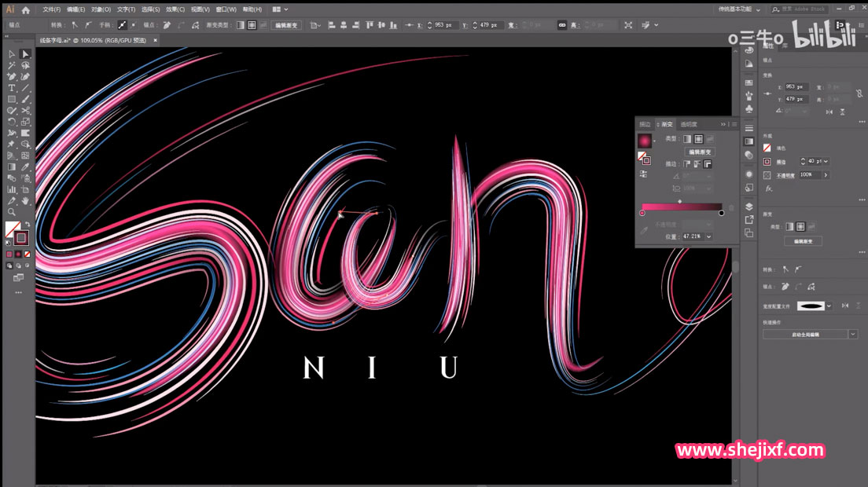Choose linear gradient type in Gradient panel

point(686,138)
